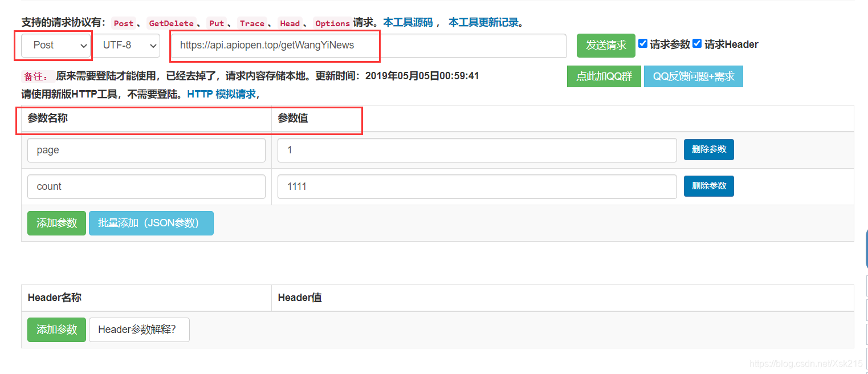Click 添加参数 in the Header section

pos(56,330)
